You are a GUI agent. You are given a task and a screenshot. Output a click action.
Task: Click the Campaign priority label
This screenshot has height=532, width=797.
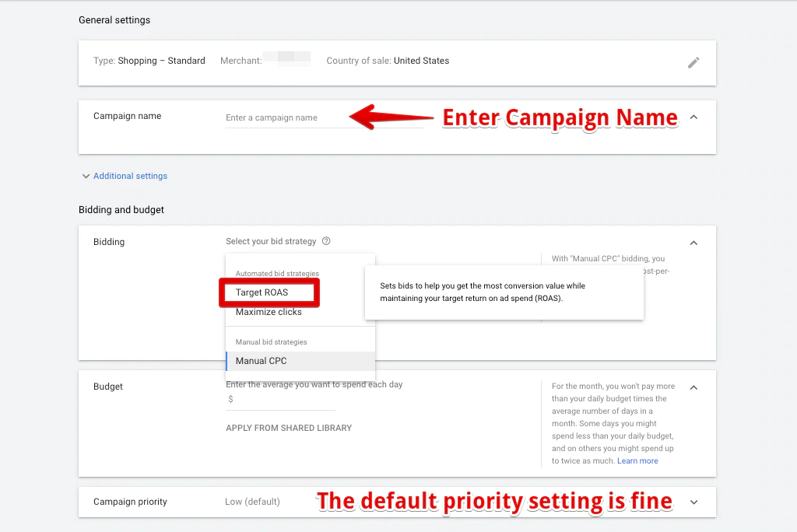pos(130,502)
